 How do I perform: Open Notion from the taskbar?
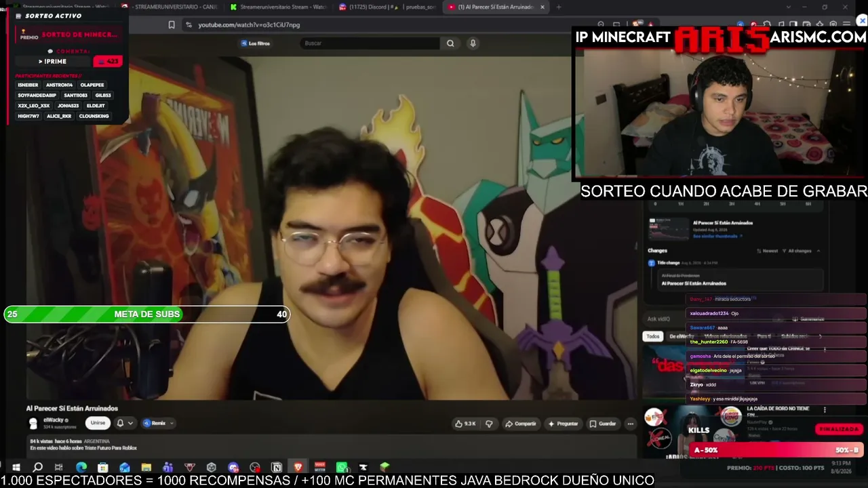(x=277, y=467)
